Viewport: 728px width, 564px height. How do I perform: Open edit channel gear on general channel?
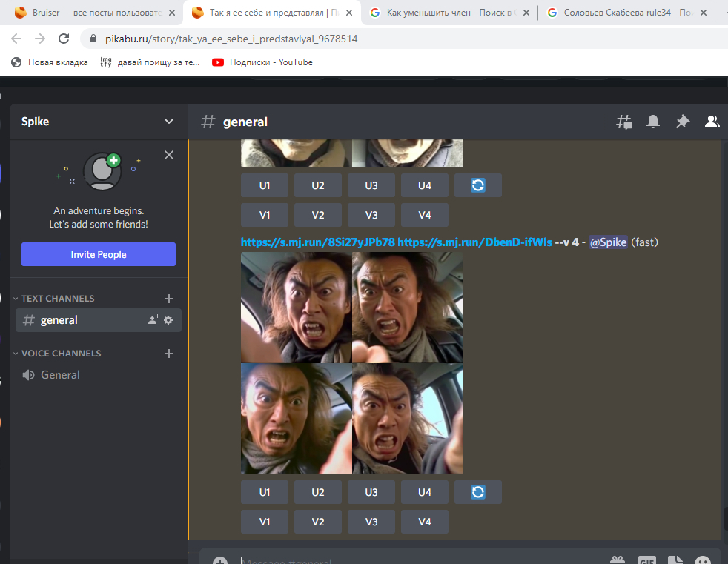168,320
